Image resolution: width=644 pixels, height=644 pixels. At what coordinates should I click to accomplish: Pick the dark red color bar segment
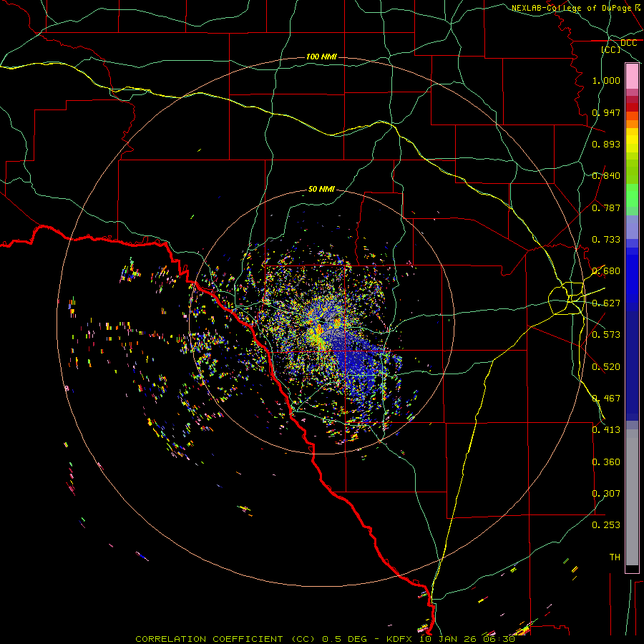[632, 107]
